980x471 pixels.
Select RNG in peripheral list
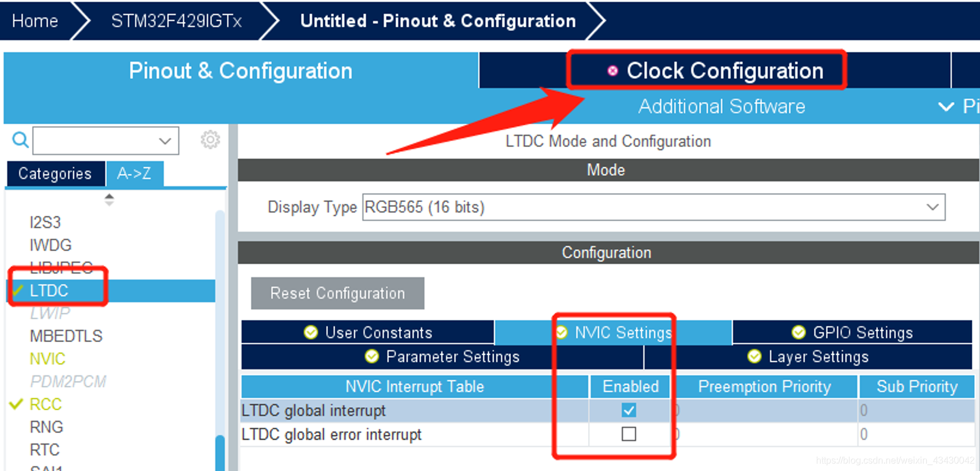click(47, 427)
